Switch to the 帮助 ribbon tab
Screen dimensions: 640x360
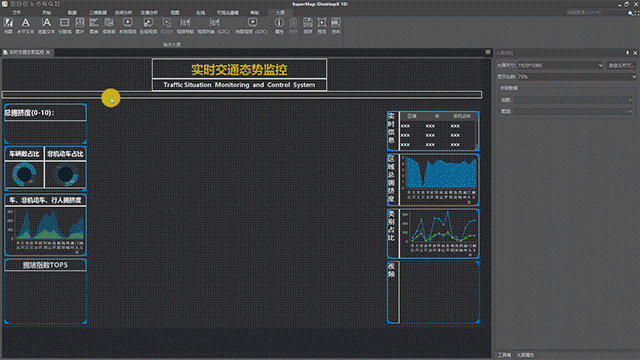255,13
